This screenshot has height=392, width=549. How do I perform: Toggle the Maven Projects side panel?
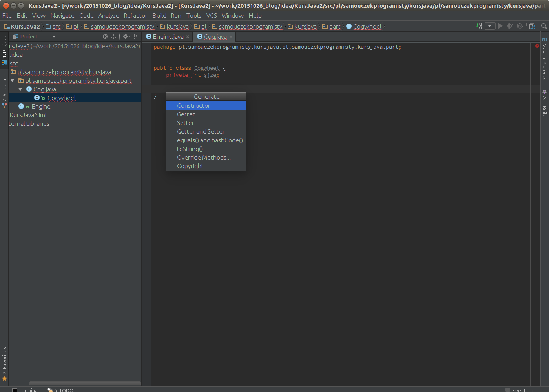coord(544,59)
